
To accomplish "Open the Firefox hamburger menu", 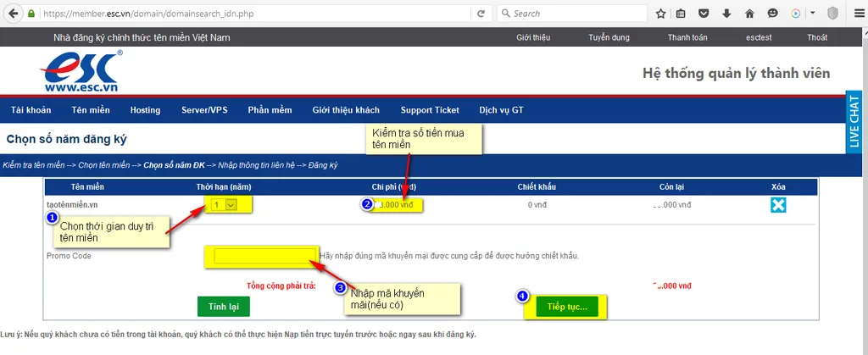I will click(859, 14).
